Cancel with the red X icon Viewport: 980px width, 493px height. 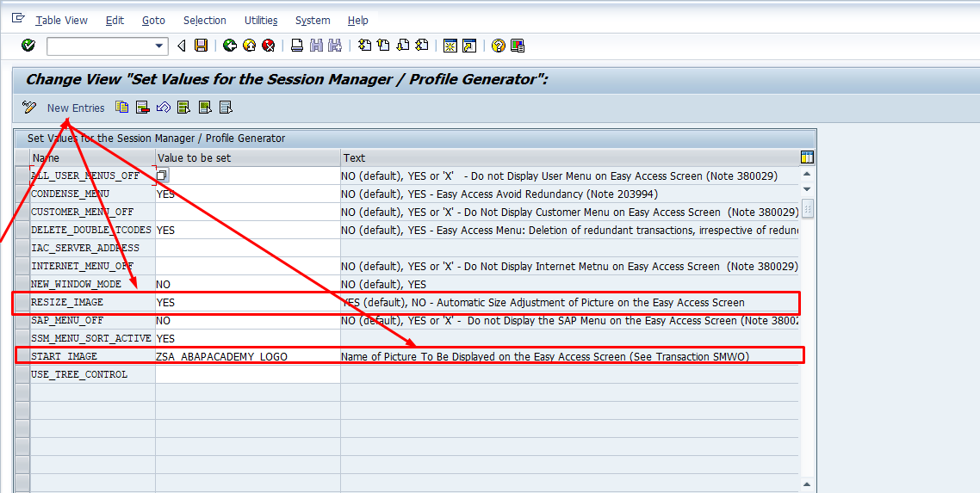[269, 46]
